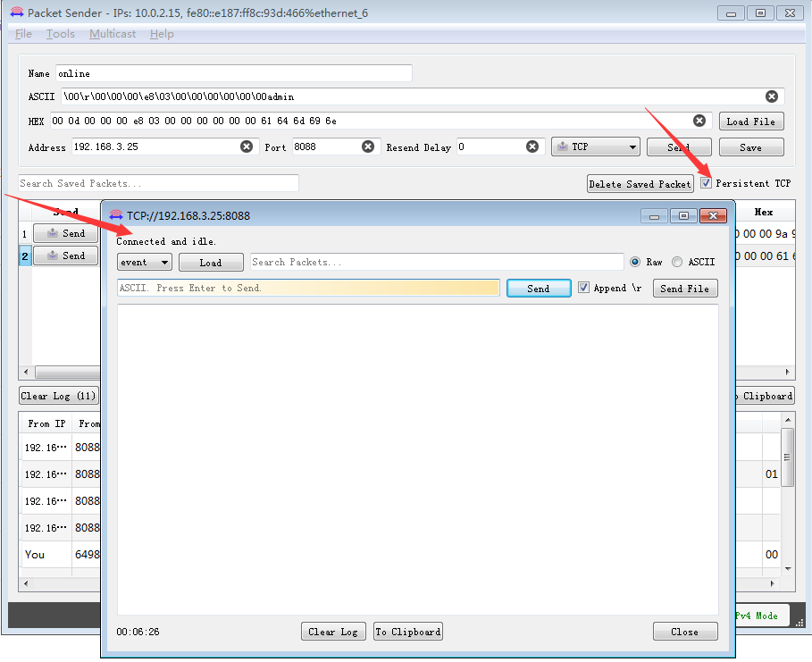Clear the ASCII field with its X icon
The height and width of the screenshot is (662, 812).
click(772, 96)
